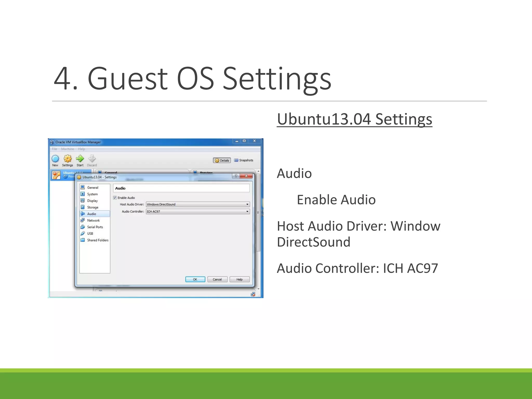Viewport: 532px width, 399px height.
Task: Select the Storage settings category
Action: click(x=95, y=207)
